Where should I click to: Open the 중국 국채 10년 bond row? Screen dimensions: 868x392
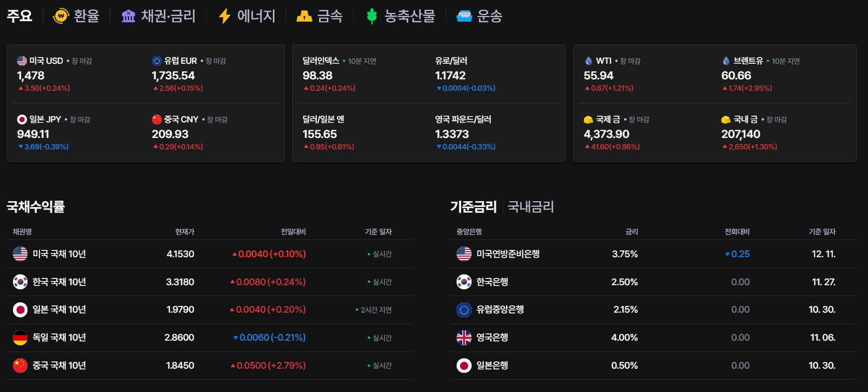(210, 366)
